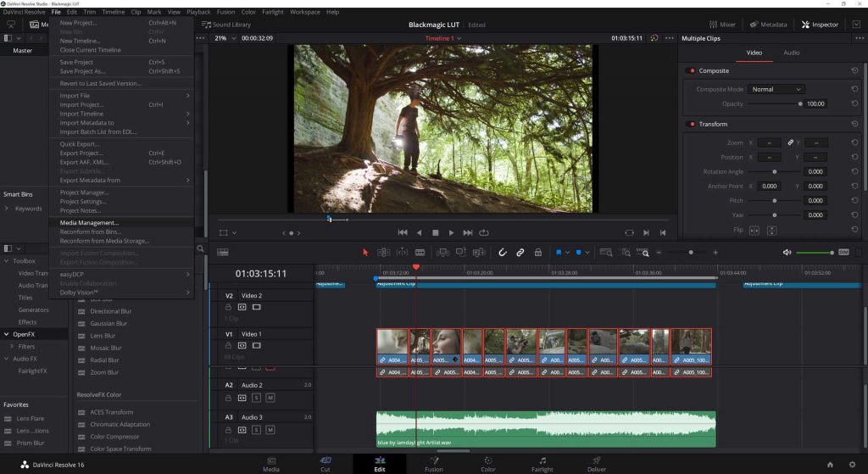Switch to the Color page
Image resolution: width=868 pixels, height=474 pixels.
pos(487,465)
